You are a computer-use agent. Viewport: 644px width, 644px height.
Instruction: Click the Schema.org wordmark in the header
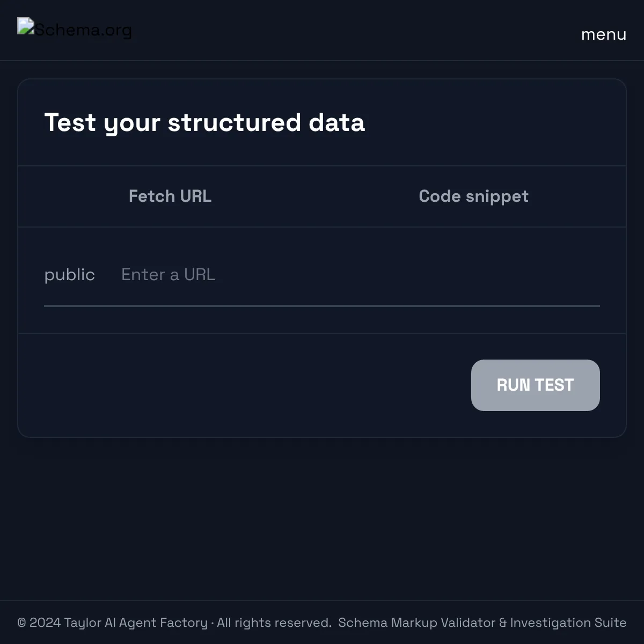[83, 30]
